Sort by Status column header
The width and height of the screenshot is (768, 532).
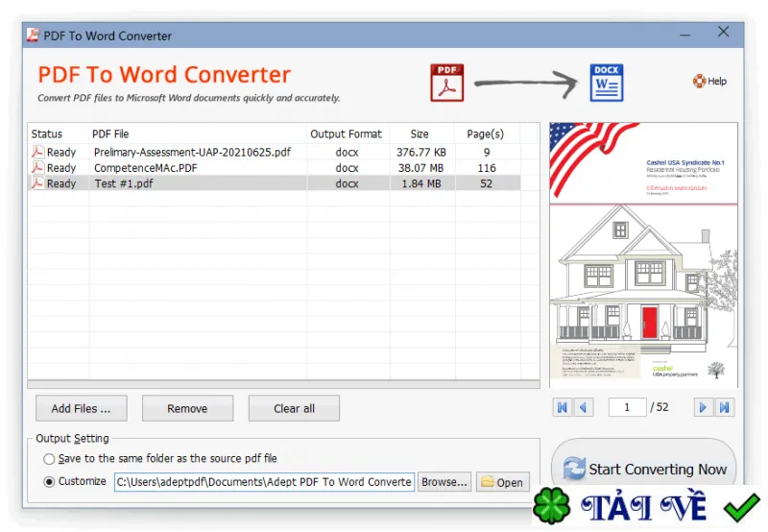point(47,133)
